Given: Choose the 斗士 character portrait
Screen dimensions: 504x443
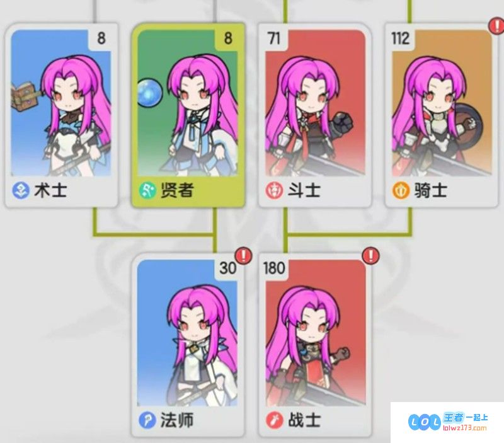Looking at the screenshot, I should (x=316, y=103).
